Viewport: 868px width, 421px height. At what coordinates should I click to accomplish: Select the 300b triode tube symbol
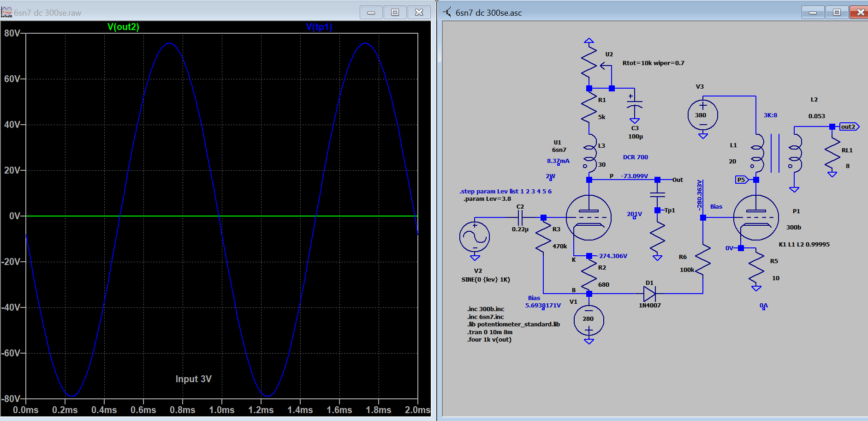tap(756, 217)
